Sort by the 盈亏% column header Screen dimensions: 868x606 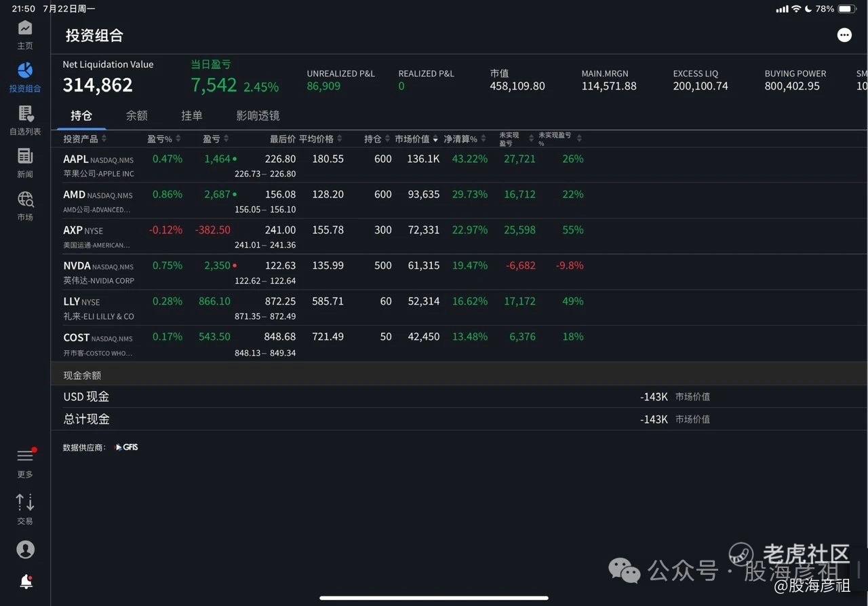[164, 139]
